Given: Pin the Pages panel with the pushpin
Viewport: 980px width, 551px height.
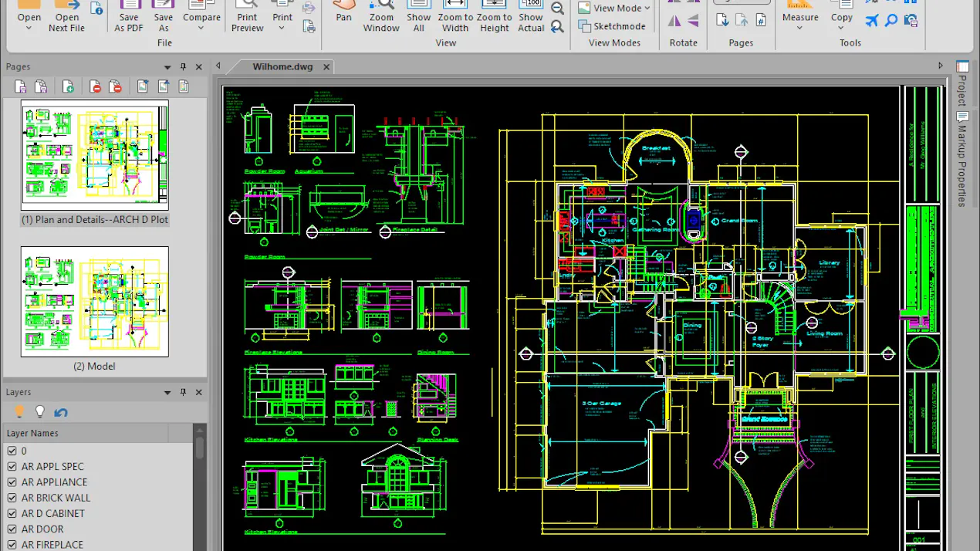Looking at the screenshot, I should click(x=183, y=67).
